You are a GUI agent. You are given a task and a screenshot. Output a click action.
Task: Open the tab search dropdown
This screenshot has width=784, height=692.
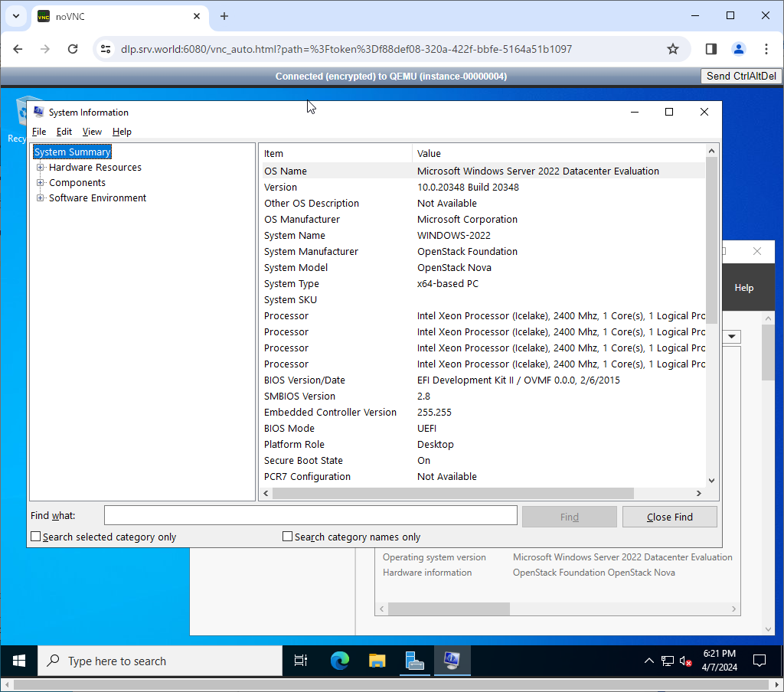[16, 17]
